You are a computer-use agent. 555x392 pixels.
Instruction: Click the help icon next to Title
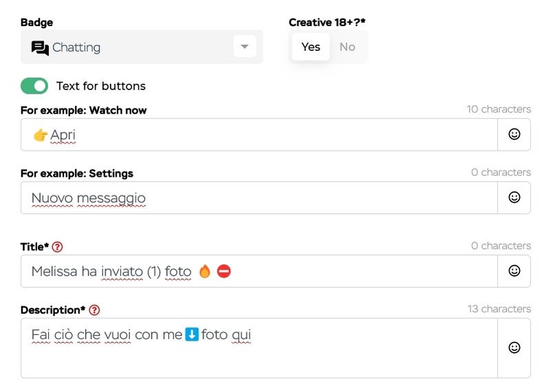58,247
